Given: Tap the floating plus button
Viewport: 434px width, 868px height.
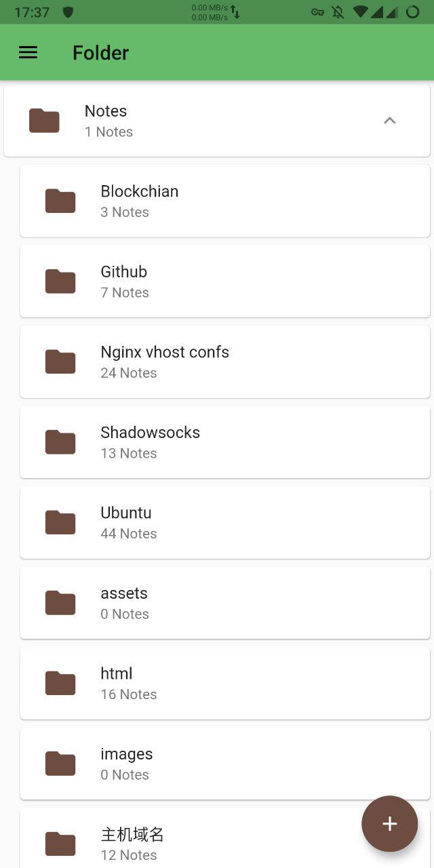Looking at the screenshot, I should (389, 824).
